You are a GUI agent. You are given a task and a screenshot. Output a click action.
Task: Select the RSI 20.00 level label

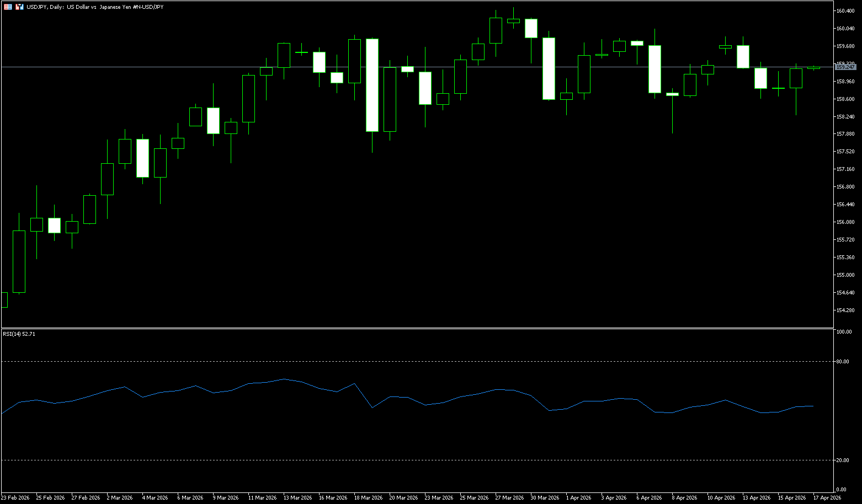click(843, 460)
